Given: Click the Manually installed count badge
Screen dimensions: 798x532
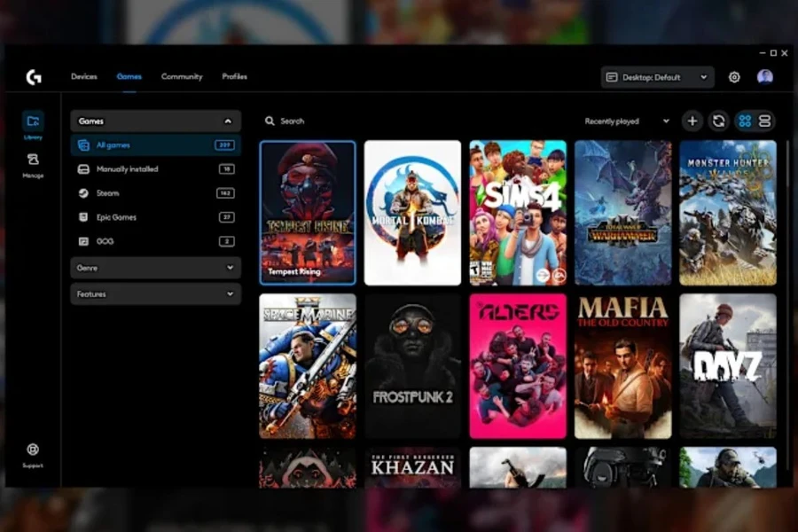Looking at the screenshot, I should (227, 169).
